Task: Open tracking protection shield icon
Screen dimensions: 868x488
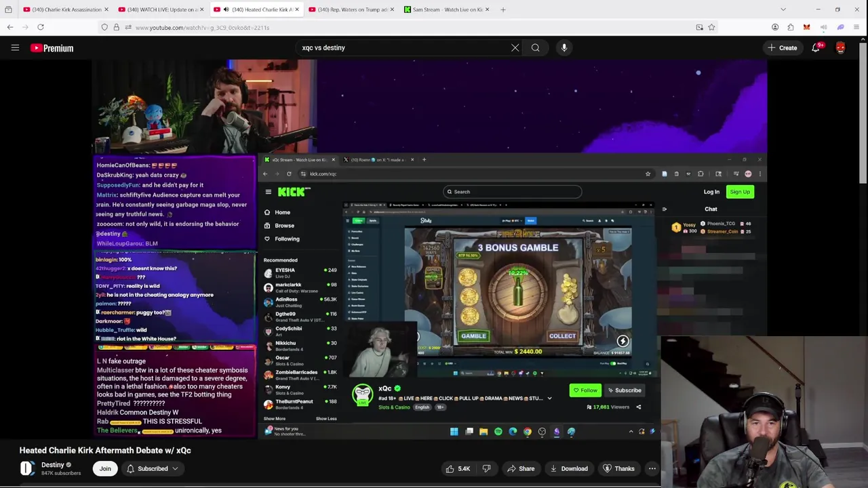Action: 104,27
